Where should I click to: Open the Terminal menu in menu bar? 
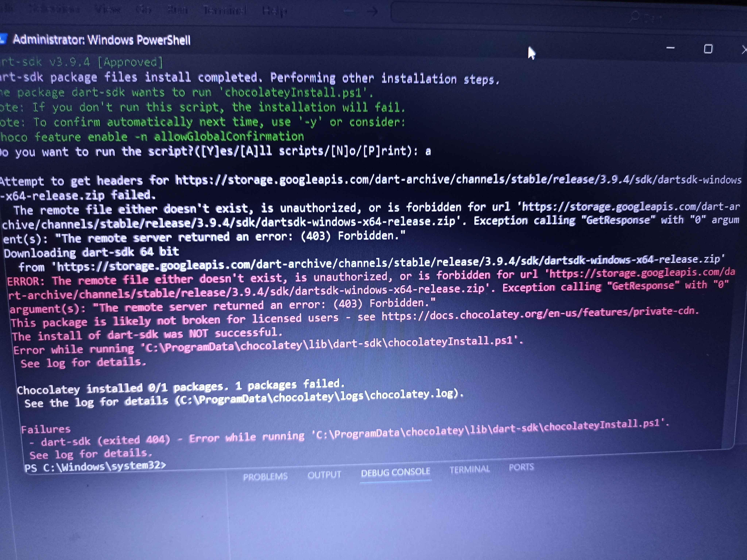click(x=225, y=10)
